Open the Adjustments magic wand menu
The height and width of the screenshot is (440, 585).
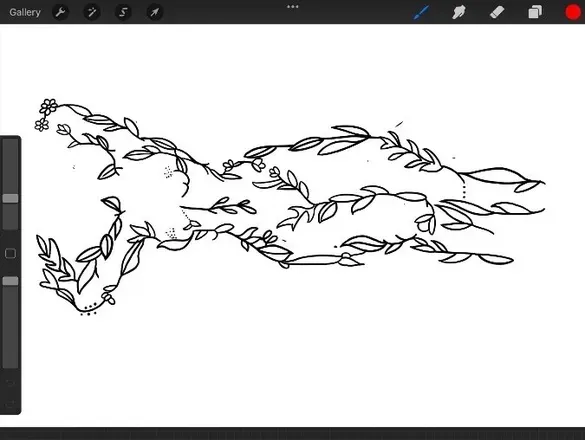pyautogui.click(x=92, y=12)
